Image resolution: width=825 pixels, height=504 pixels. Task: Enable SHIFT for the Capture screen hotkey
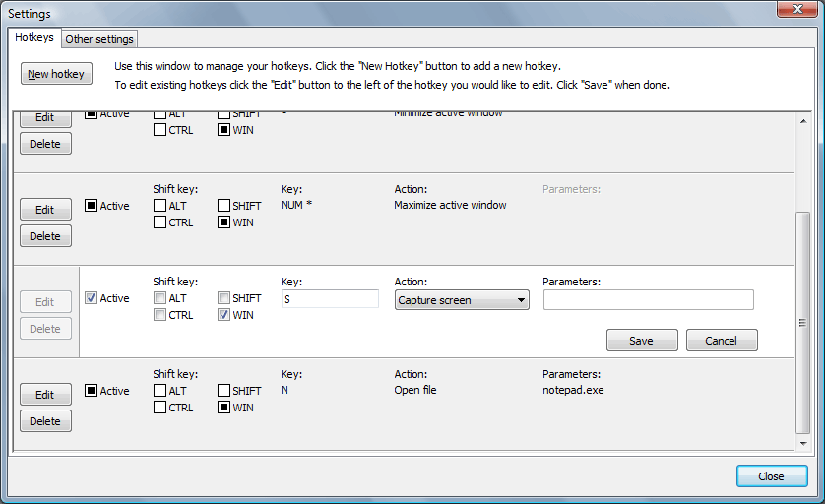click(x=223, y=297)
